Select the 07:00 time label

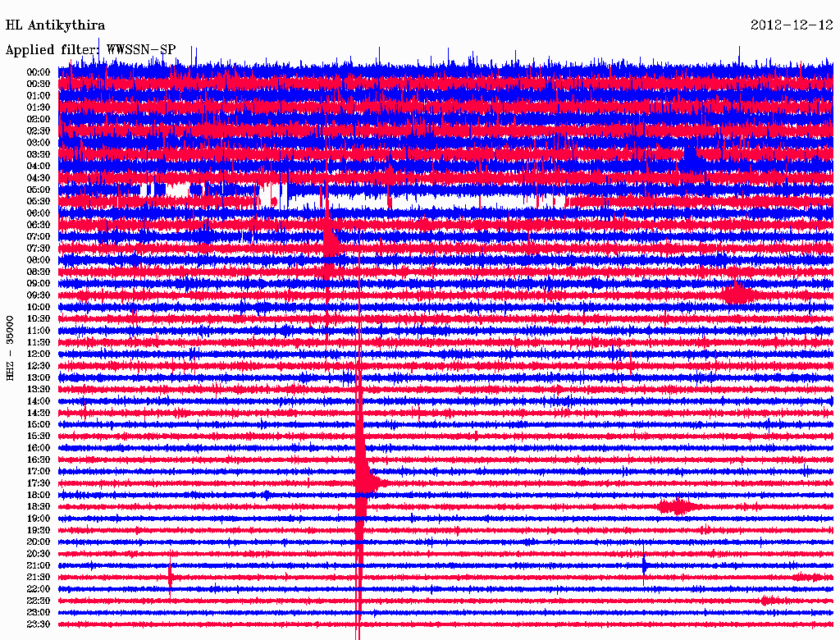[39, 237]
